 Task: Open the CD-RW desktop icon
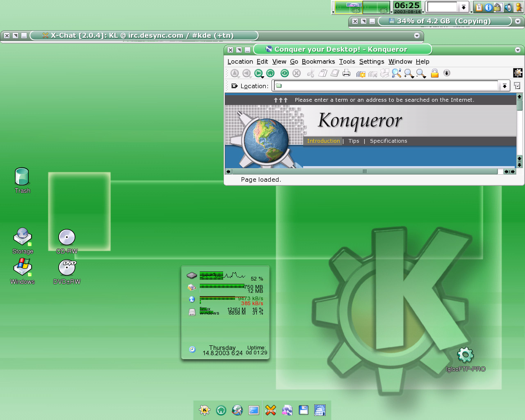[67, 242]
